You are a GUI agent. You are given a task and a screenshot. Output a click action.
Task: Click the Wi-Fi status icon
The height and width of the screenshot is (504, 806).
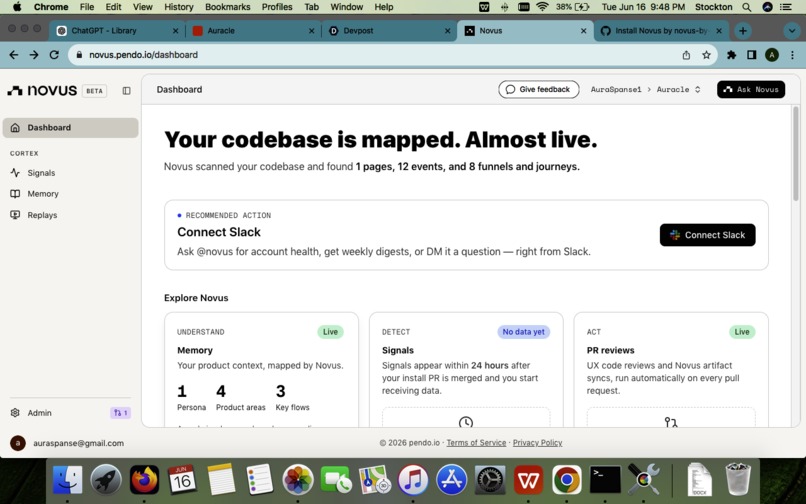click(542, 7)
